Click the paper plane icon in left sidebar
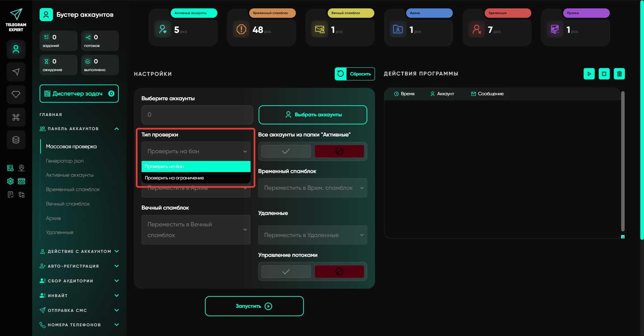644x336 pixels. tap(16, 72)
